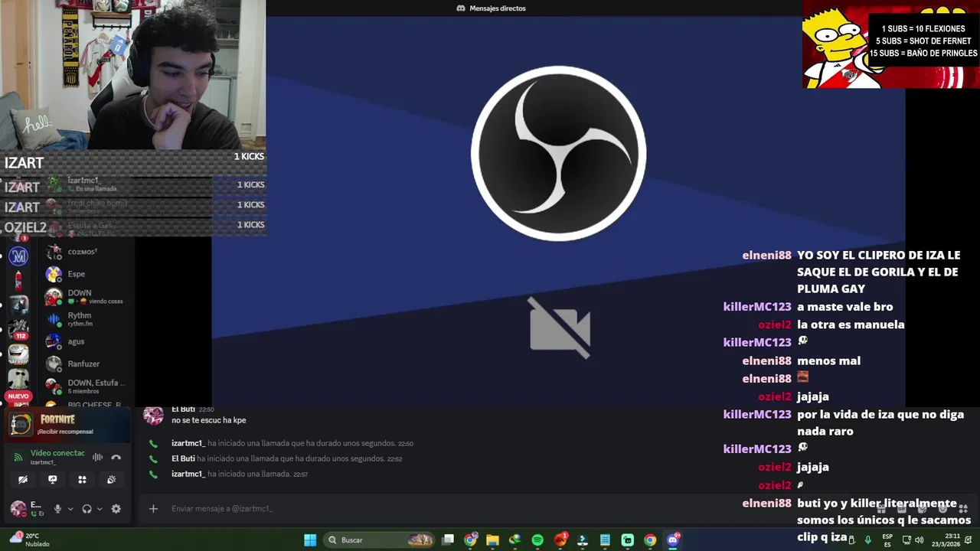Open the notepad icon on the taskbar
980x551 pixels.
[x=605, y=540]
